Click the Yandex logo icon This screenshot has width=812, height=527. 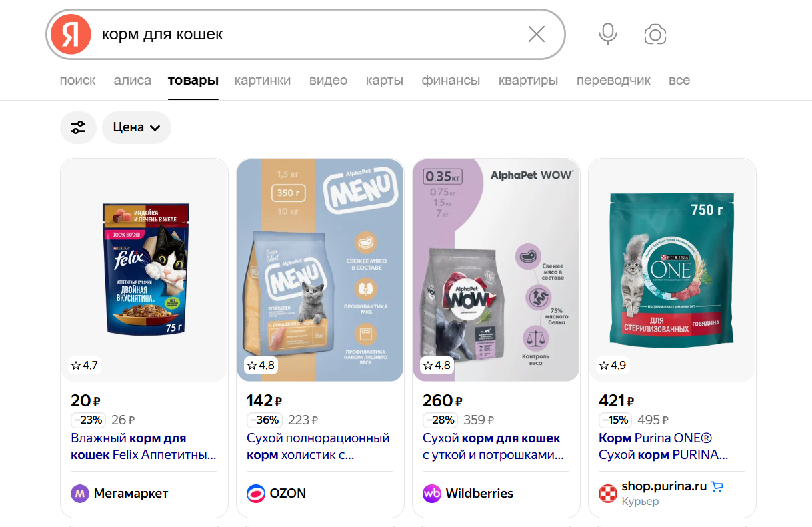71,34
